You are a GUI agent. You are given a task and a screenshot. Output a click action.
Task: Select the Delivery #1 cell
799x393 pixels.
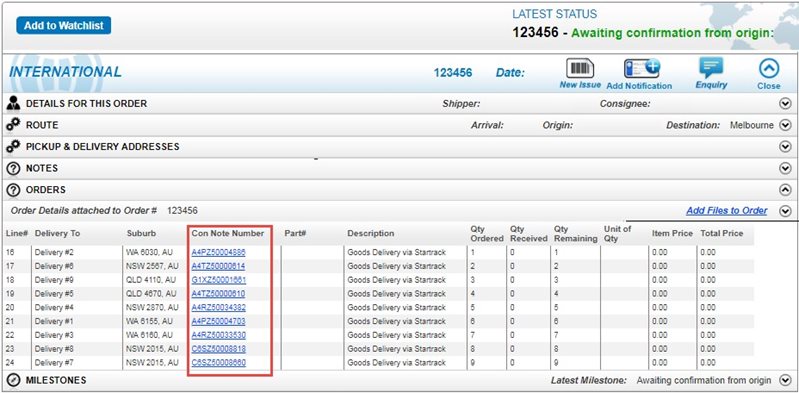tap(55, 321)
